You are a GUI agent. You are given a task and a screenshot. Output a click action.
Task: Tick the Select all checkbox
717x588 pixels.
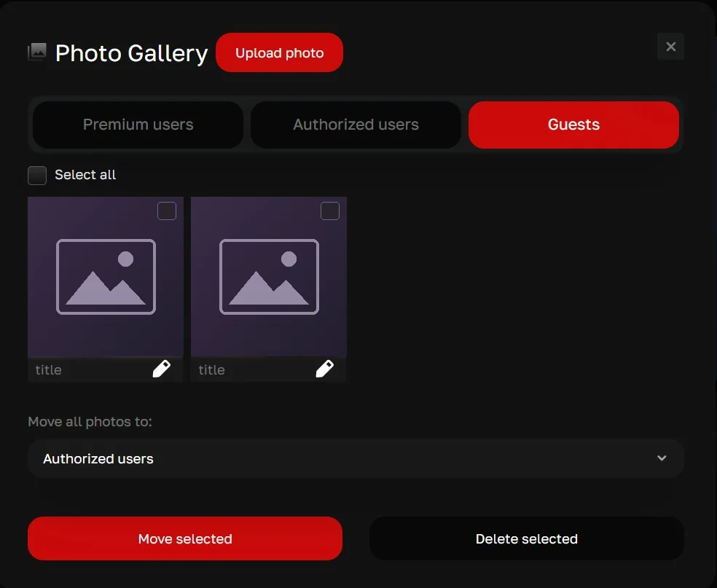37,175
